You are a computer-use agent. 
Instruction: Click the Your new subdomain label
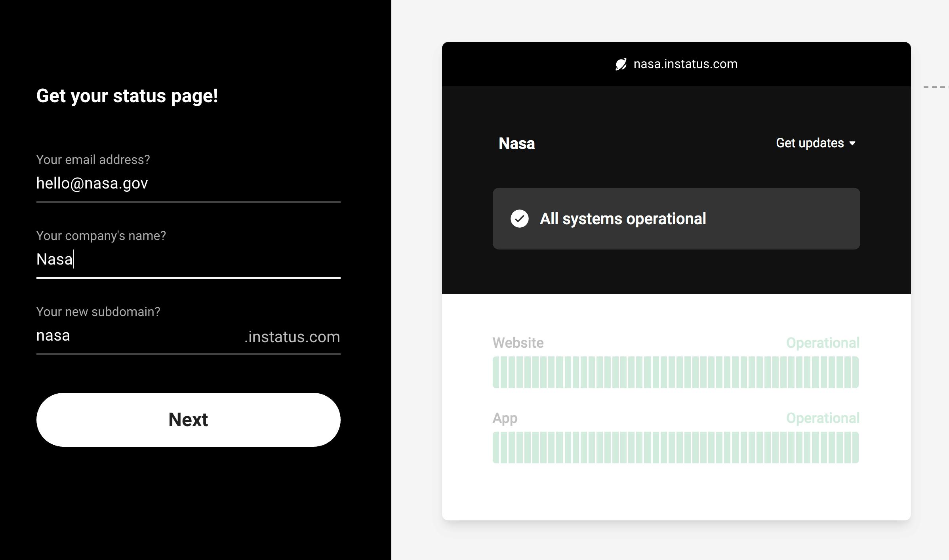click(98, 312)
